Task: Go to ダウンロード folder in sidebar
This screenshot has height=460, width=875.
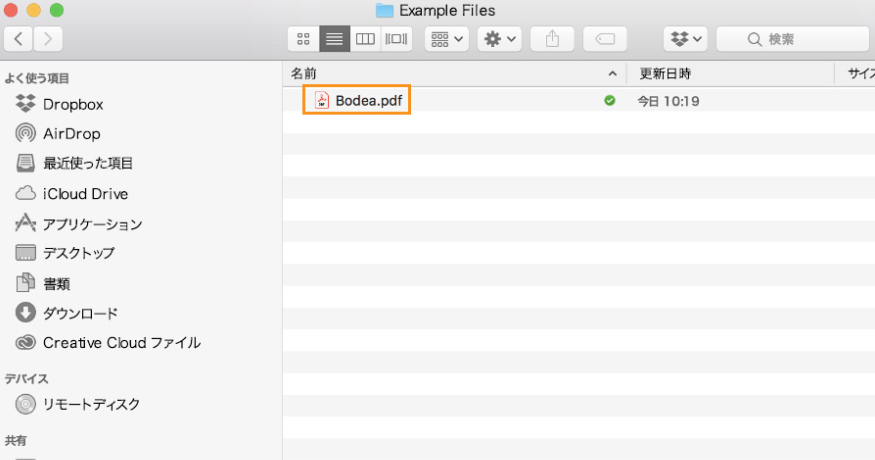Action: pos(80,313)
